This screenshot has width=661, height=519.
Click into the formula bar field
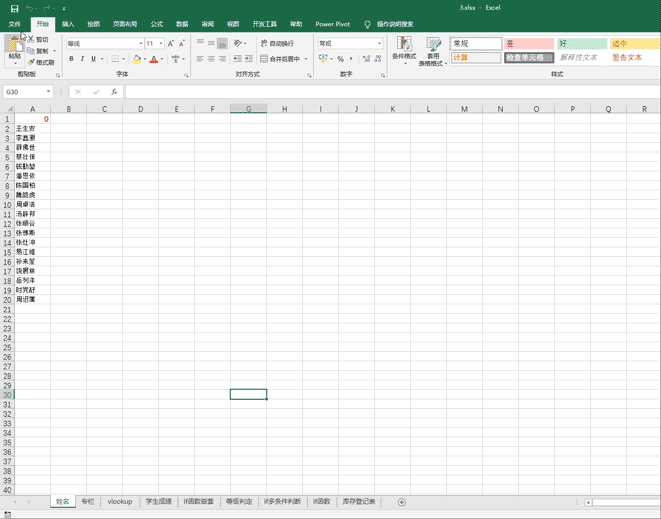coord(392,91)
